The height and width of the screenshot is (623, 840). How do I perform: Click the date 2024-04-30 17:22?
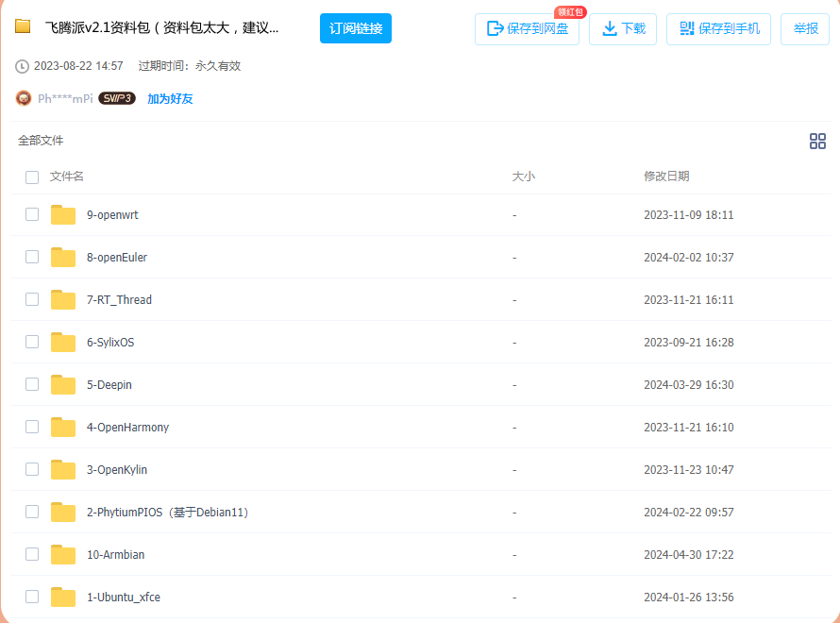[x=689, y=554]
